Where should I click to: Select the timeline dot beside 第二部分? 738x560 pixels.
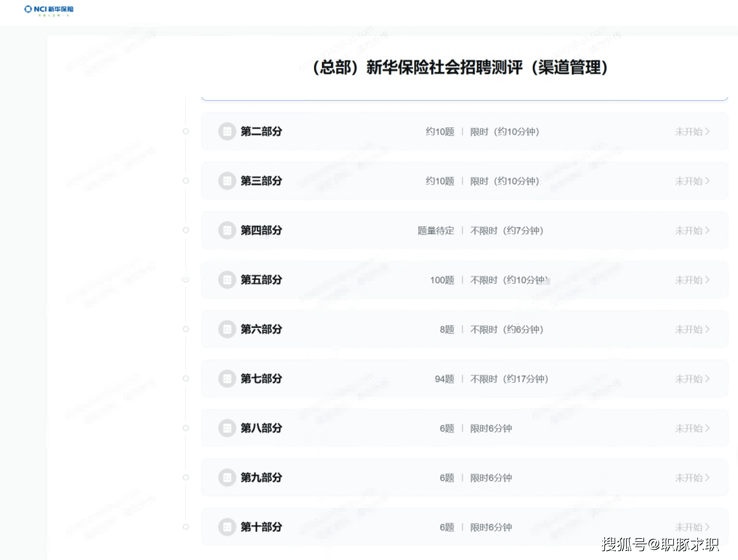(x=186, y=132)
